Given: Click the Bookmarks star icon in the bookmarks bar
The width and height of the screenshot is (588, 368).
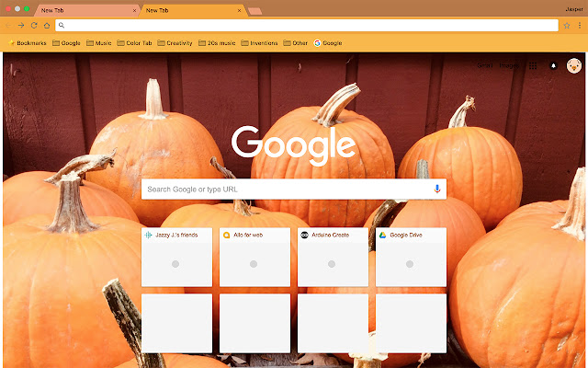Looking at the screenshot, I should coord(11,43).
